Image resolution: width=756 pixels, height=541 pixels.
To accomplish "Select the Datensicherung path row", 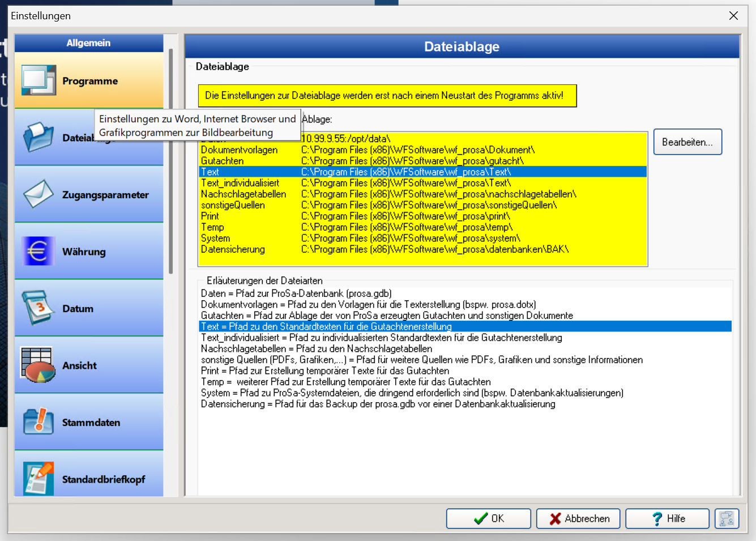I will tap(423, 249).
